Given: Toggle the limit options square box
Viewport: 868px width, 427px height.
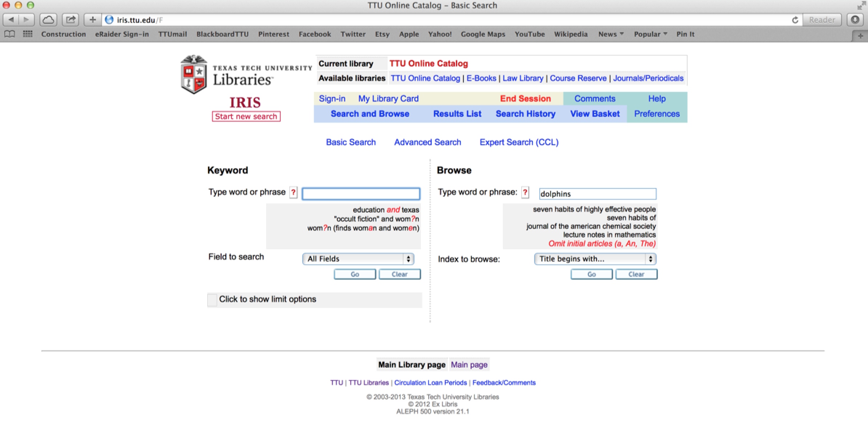Looking at the screenshot, I should coord(212,300).
